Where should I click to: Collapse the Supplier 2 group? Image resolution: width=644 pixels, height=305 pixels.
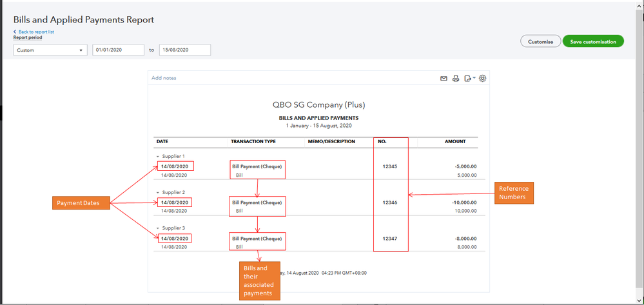pyautogui.click(x=157, y=193)
